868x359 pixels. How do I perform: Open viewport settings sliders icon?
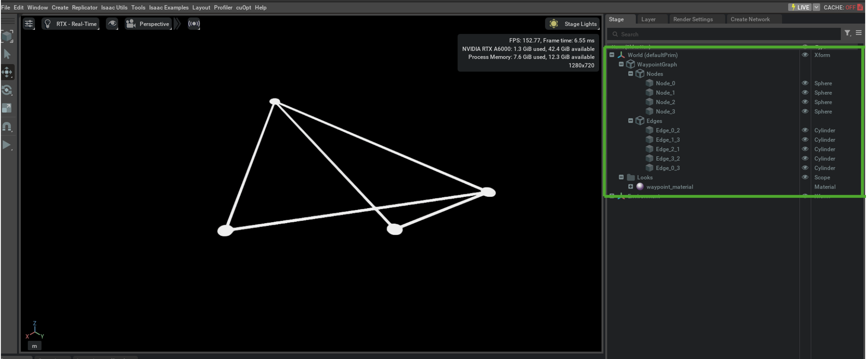point(29,24)
